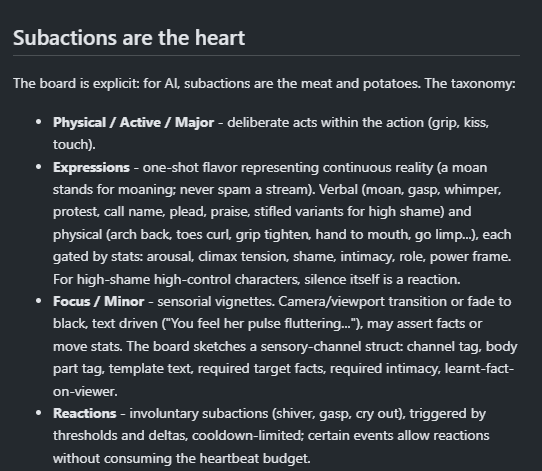Click the bold term "Expressions"
The height and width of the screenshot is (471, 542).
coord(91,167)
